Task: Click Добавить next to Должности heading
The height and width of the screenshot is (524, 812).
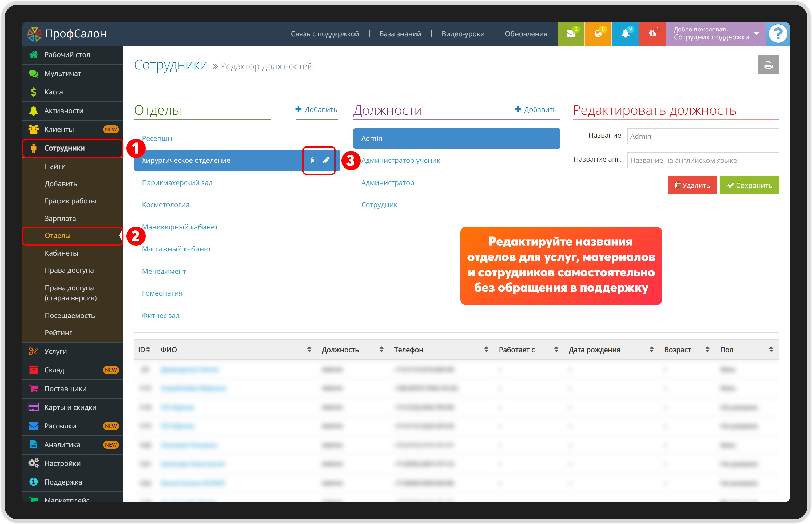Action: pyautogui.click(x=535, y=110)
